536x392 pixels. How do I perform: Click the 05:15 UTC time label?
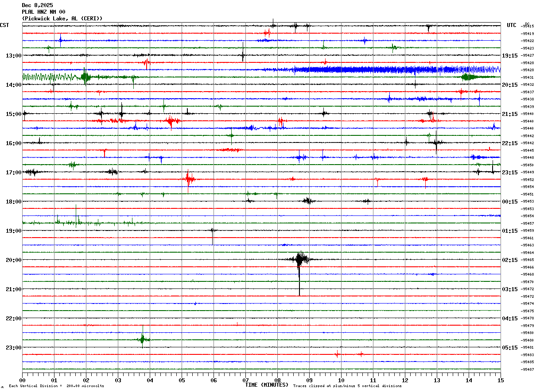(x=510, y=347)
